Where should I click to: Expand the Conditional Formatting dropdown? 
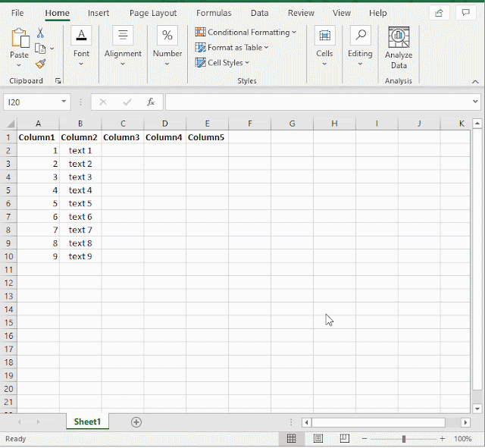tap(294, 32)
